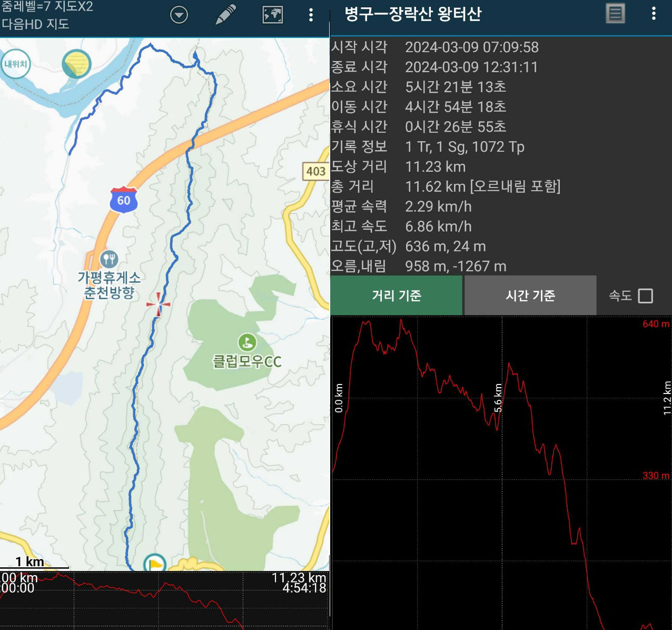The height and width of the screenshot is (630, 672).
Task: Tap the route 60 highway shield
Action: coord(124,200)
